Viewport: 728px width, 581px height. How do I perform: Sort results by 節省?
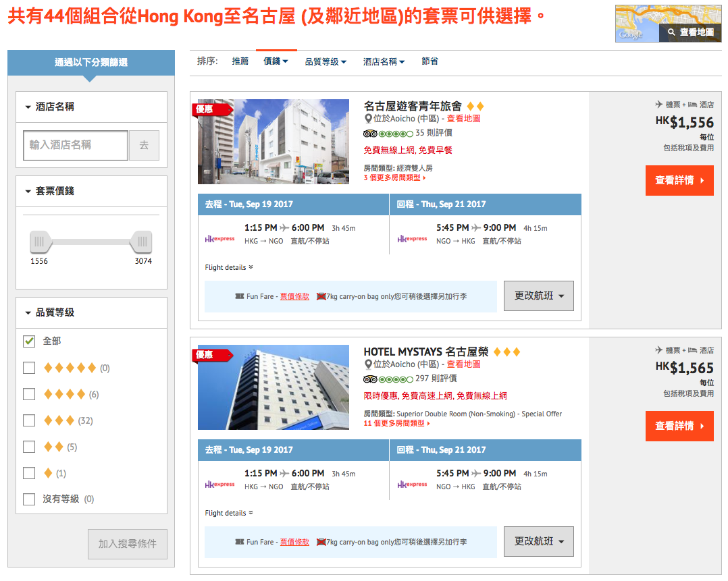[x=430, y=61]
